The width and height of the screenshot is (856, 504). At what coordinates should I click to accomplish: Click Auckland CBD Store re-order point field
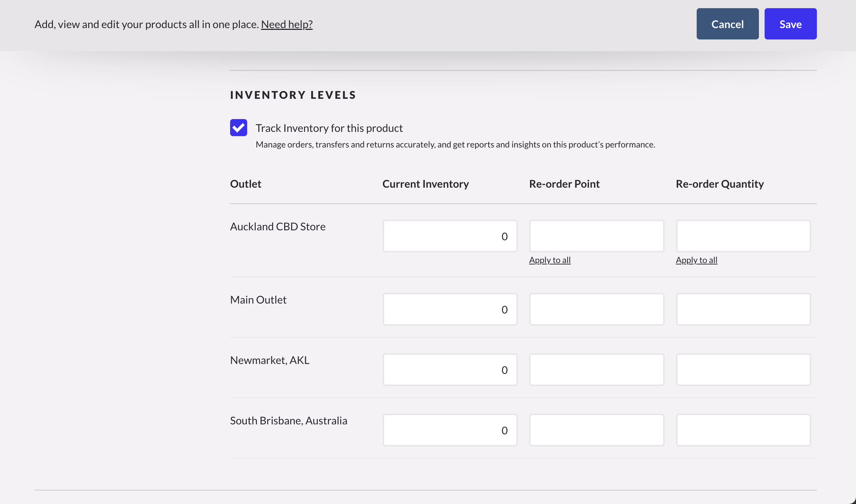(x=596, y=236)
